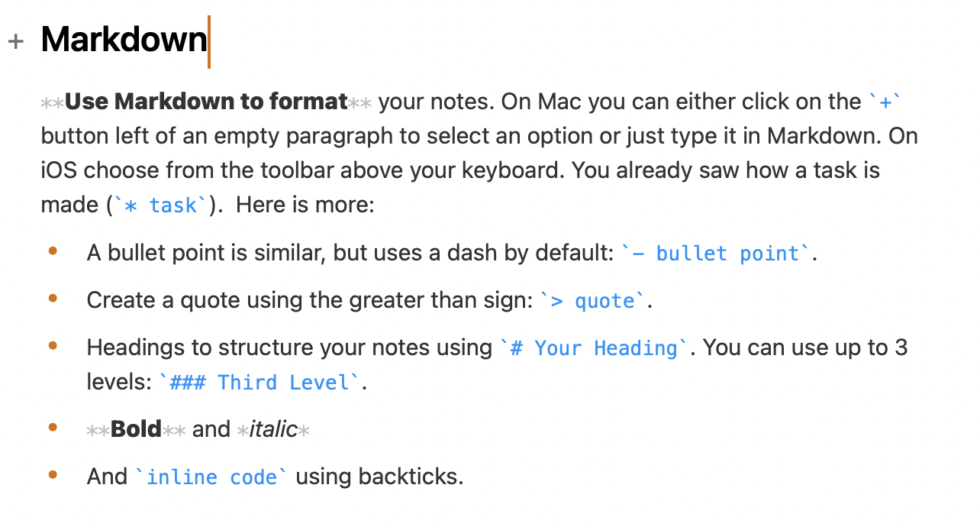Click the '+' inline code in paragraph
Image resolution: width=980 pixels, height=527 pixels.
(x=886, y=102)
